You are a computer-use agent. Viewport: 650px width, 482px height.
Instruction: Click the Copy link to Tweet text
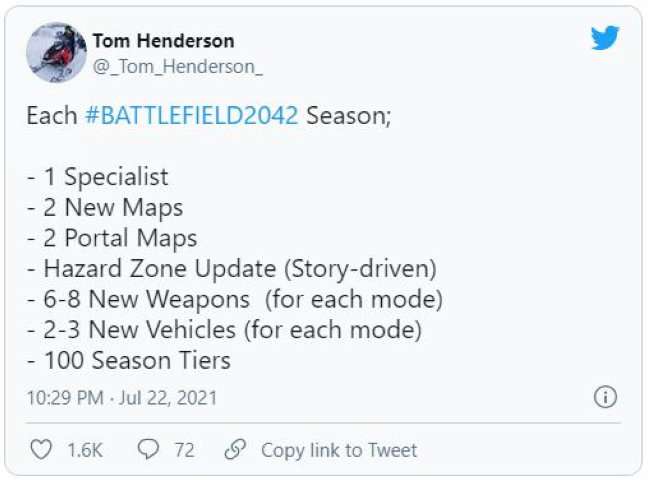339,450
